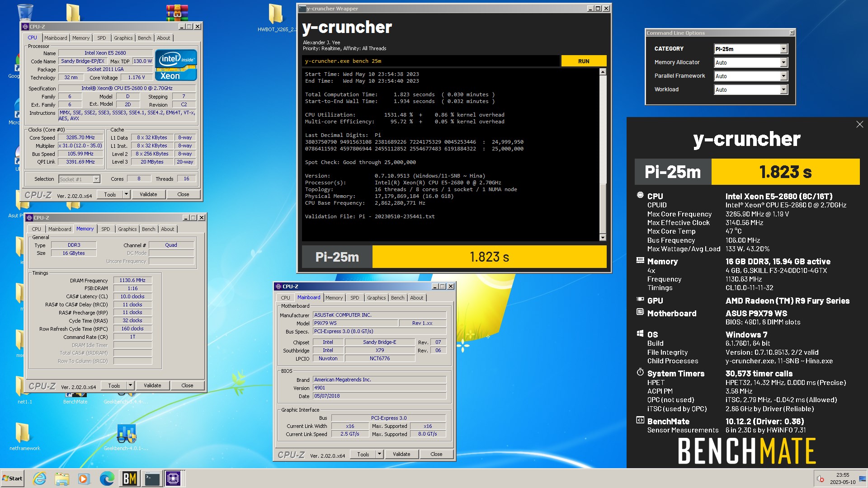Click the OS Windows icon in BenchMate panel

(640, 333)
